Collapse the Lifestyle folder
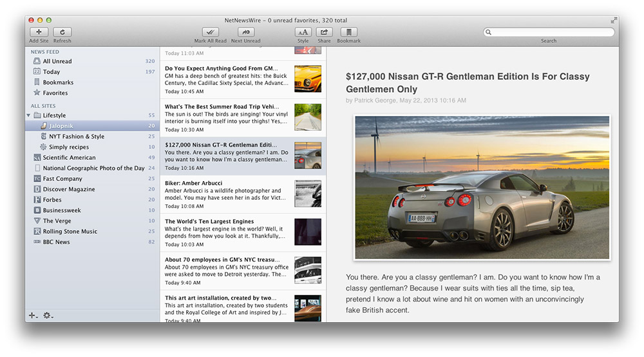The height and width of the screenshot is (357, 644). click(x=28, y=115)
